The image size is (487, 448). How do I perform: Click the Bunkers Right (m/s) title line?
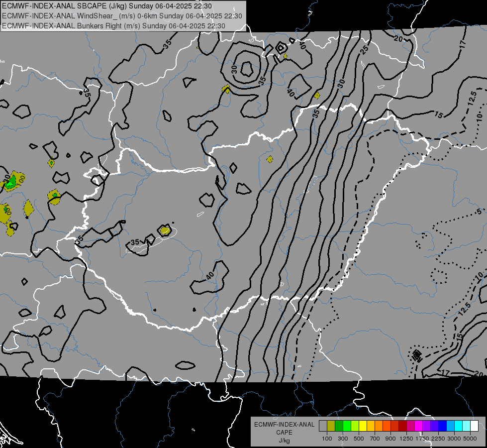point(113,26)
